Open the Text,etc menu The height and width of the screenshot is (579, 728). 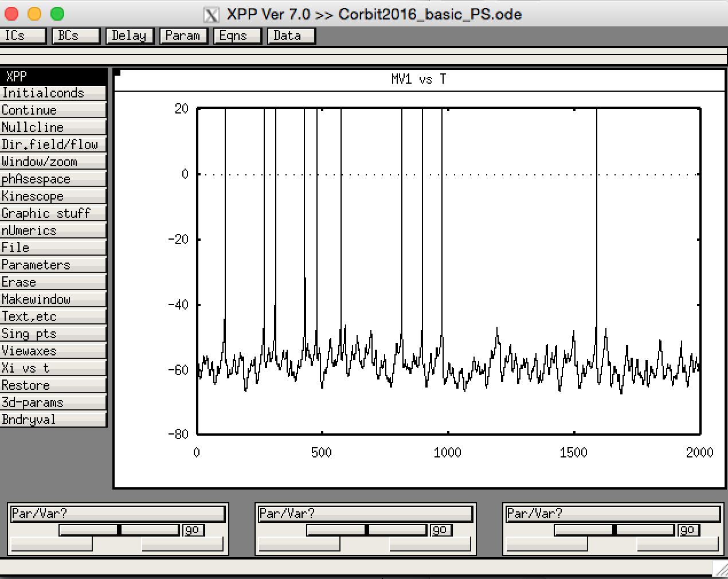pyautogui.click(x=53, y=316)
